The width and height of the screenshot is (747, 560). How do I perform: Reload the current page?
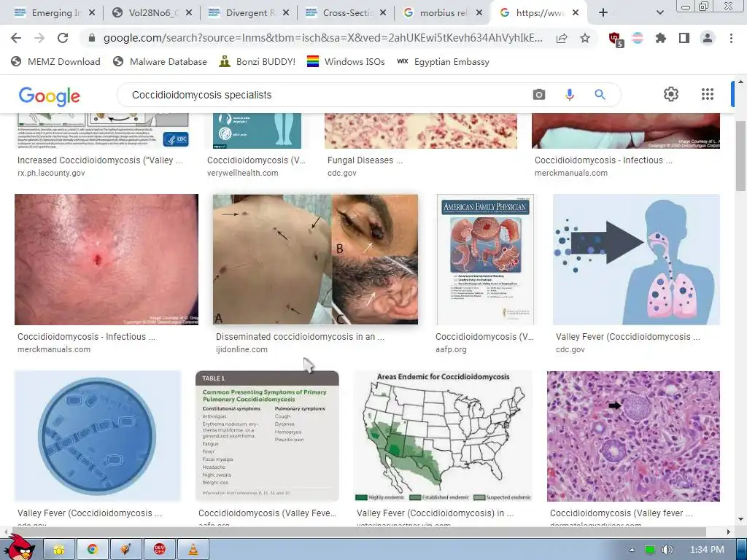[x=63, y=38]
